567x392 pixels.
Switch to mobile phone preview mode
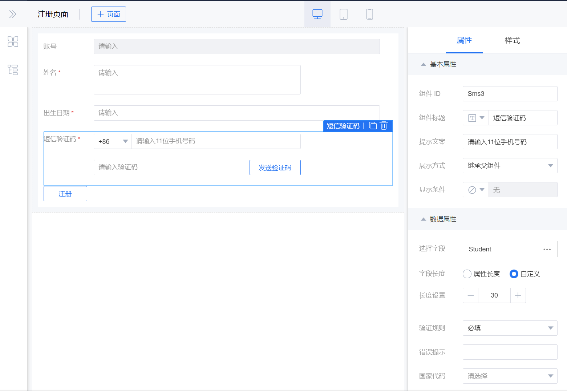[370, 14]
